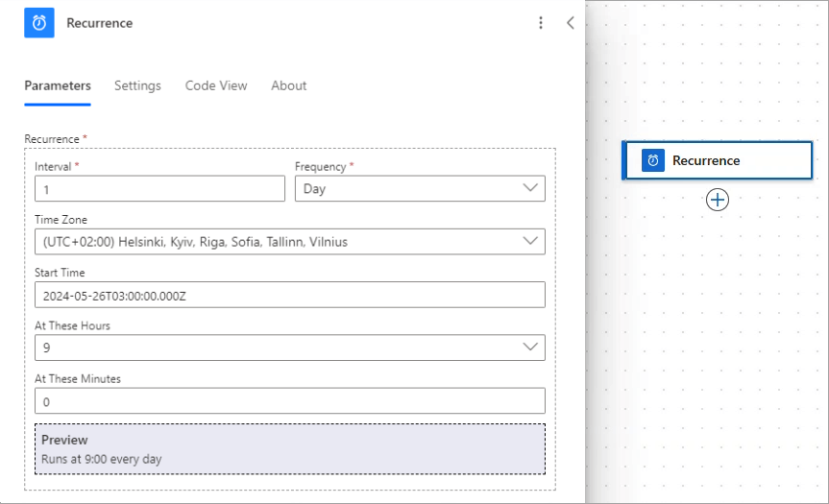Click the Recurrence clock icon in panel header

pos(39,23)
